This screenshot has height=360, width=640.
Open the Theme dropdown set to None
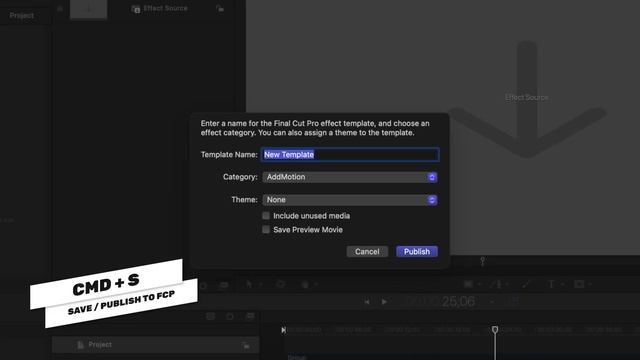[350, 200]
